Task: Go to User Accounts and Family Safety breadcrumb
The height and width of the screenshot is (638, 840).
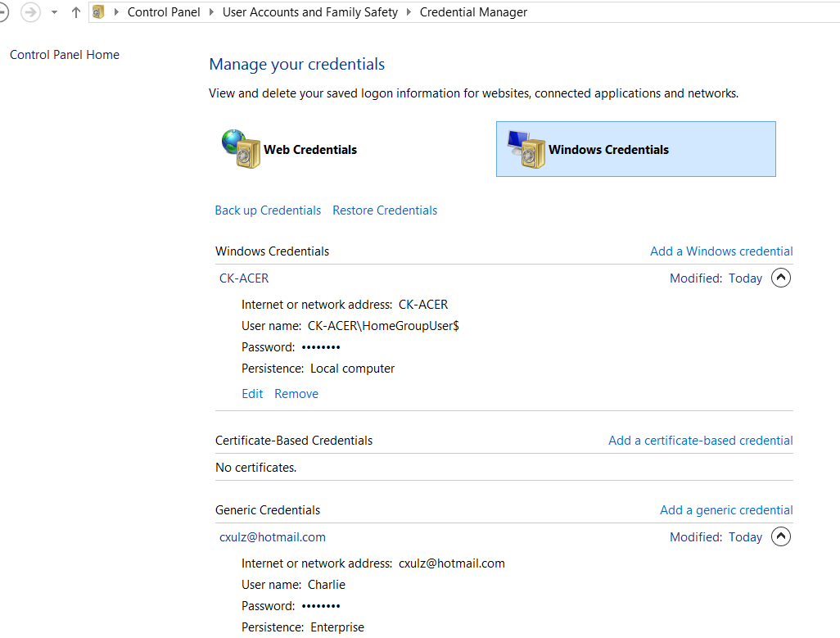Action: tap(310, 12)
